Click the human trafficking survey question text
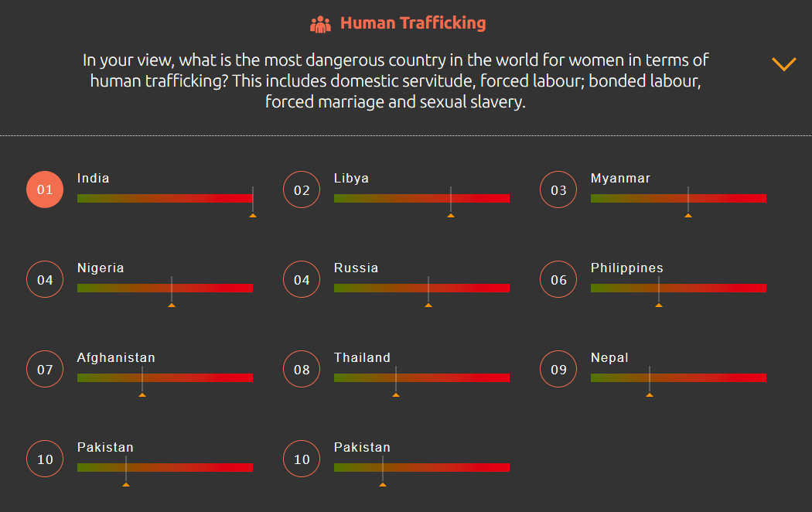This screenshot has height=512, width=812. pyautogui.click(x=395, y=80)
